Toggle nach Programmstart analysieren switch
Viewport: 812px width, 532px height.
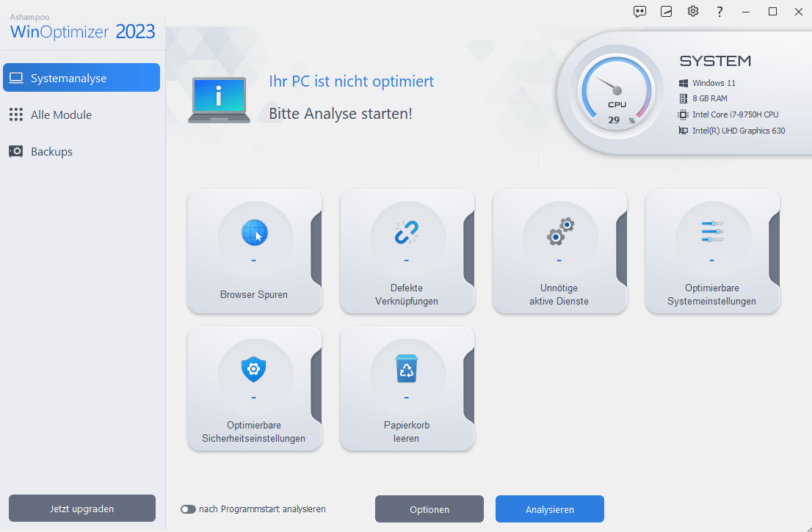(x=188, y=509)
